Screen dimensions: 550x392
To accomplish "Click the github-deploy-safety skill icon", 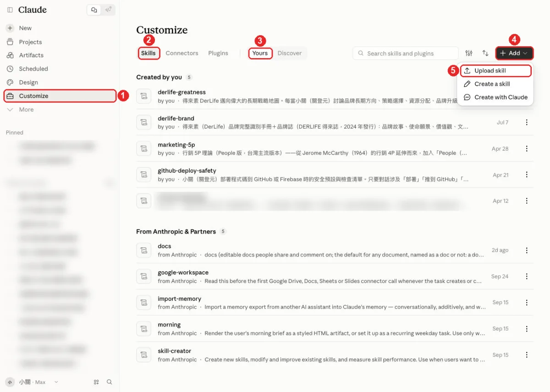I will [144, 174].
